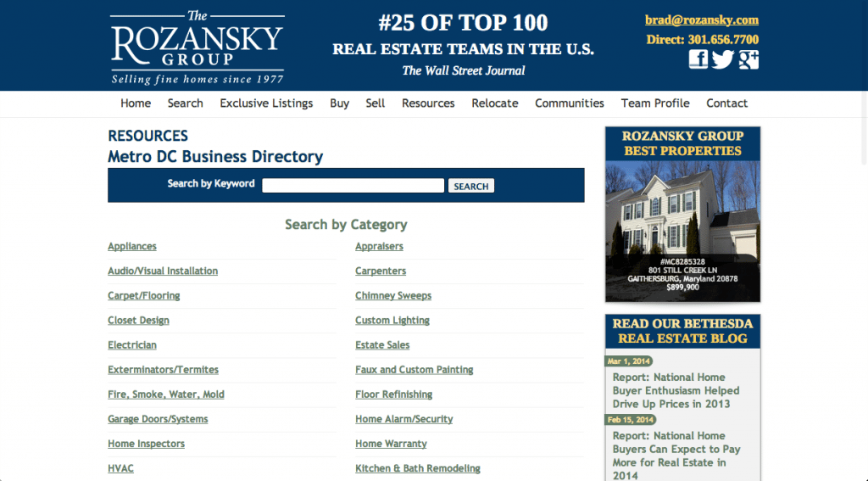868x481 pixels.
Task: Open the Appraisers category
Action: [379, 246]
